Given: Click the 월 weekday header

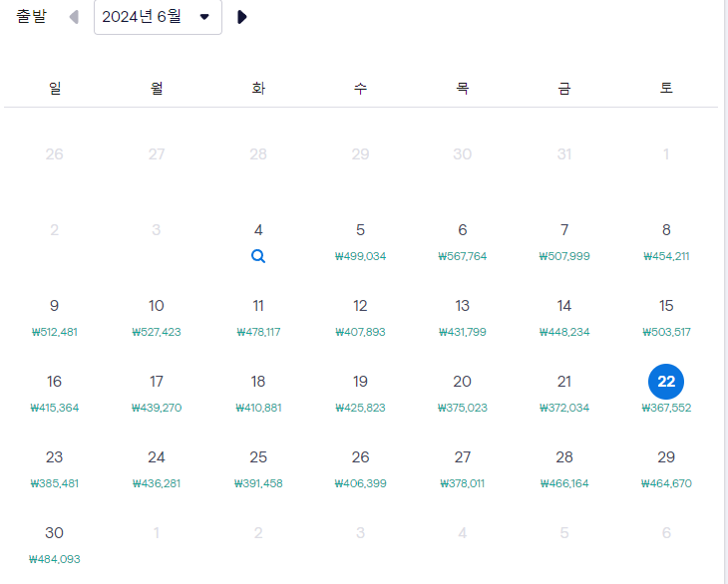Looking at the screenshot, I should (157, 88).
